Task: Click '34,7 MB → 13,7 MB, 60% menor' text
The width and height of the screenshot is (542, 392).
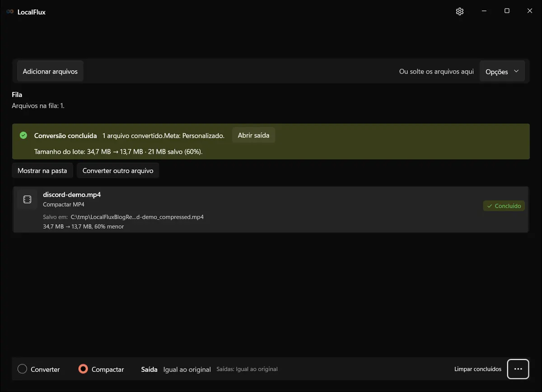Action: [84, 226]
